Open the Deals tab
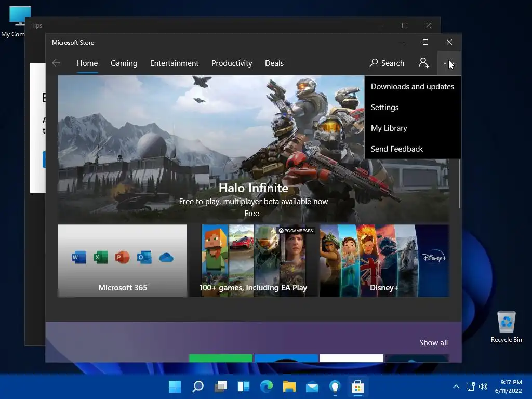Screen dimensions: 532x399 coord(274,63)
